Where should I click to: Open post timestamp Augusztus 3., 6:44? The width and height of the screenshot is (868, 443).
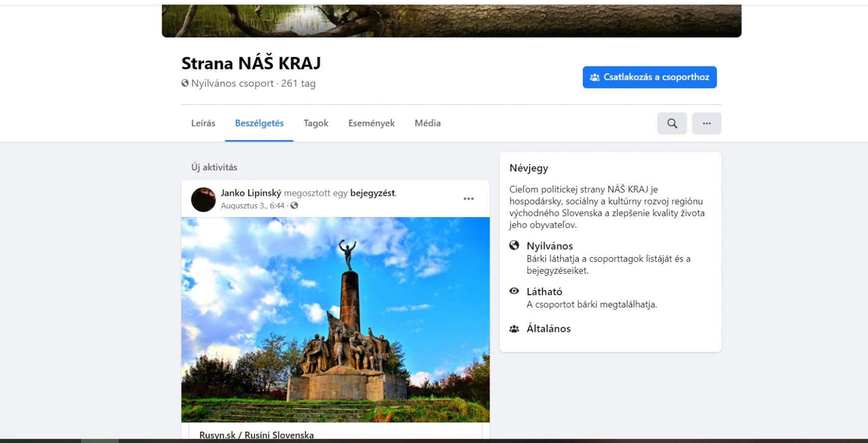252,205
